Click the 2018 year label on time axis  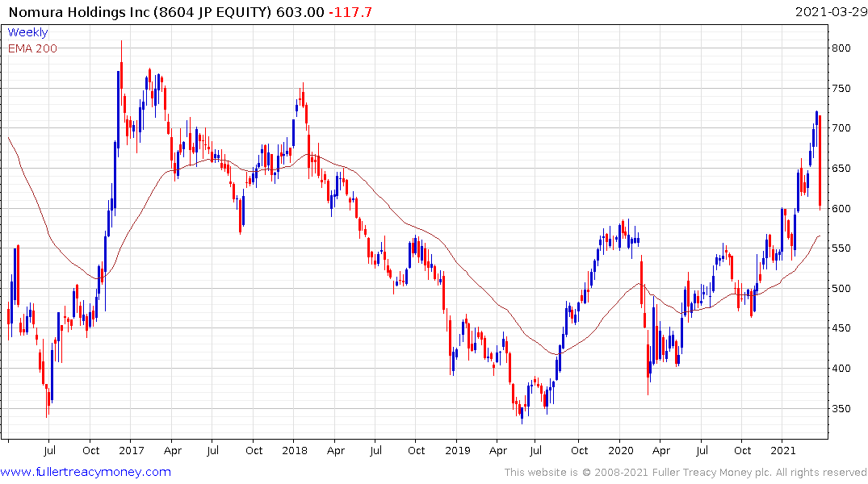[295, 450]
